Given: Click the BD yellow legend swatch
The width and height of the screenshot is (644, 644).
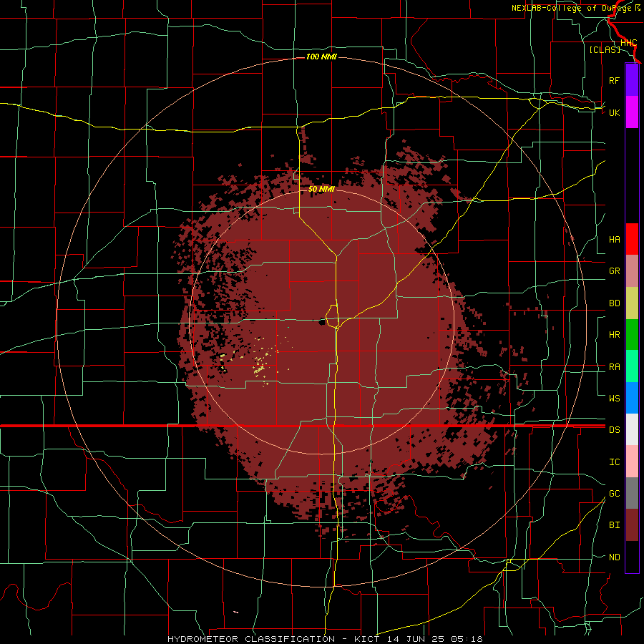Looking at the screenshot, I should [x=632, y=303].
